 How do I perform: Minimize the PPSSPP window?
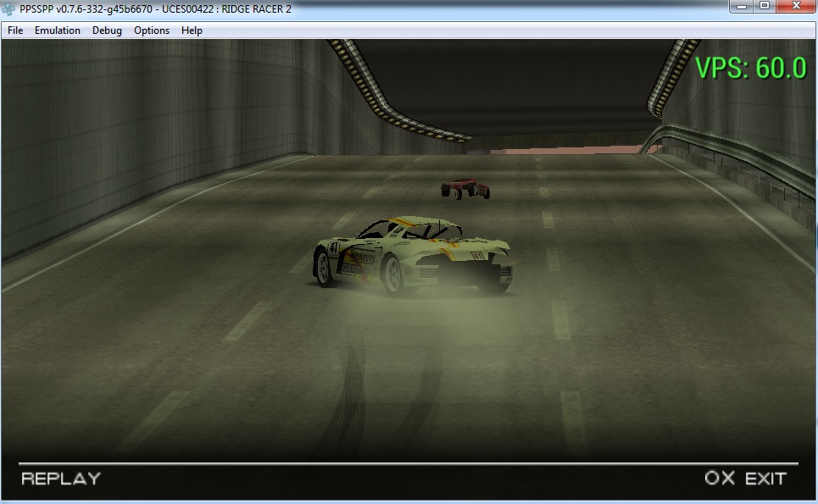(743, 7)
